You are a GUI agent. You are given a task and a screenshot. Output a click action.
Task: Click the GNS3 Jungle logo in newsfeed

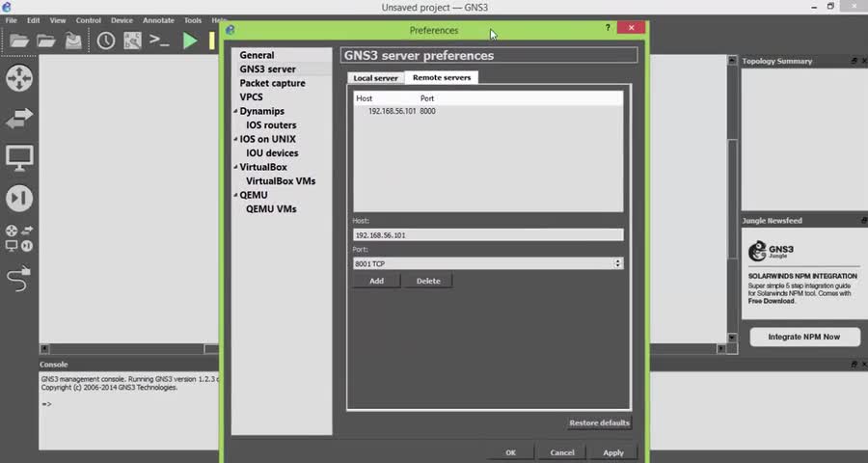(x=773, y=251)
